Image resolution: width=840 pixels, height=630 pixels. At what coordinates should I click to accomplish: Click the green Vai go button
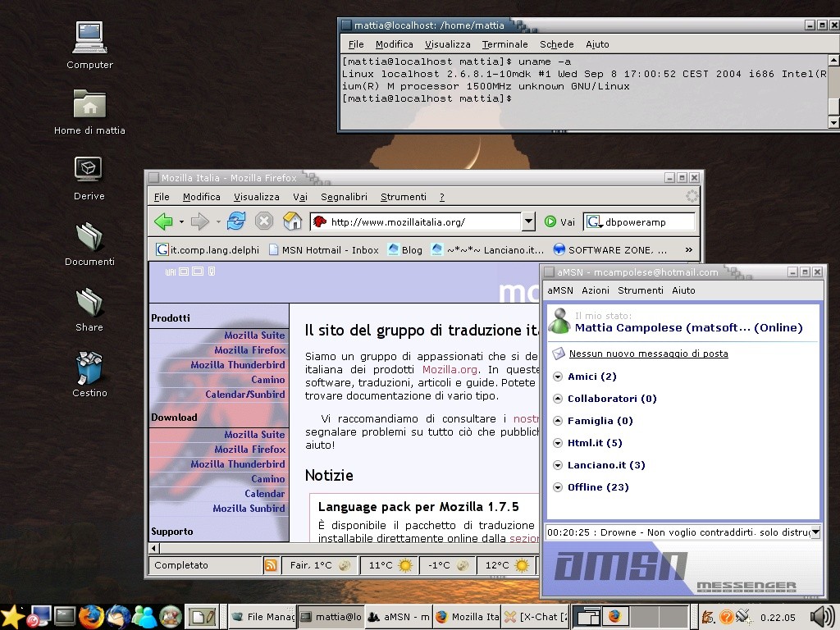[x=559, y=221]
